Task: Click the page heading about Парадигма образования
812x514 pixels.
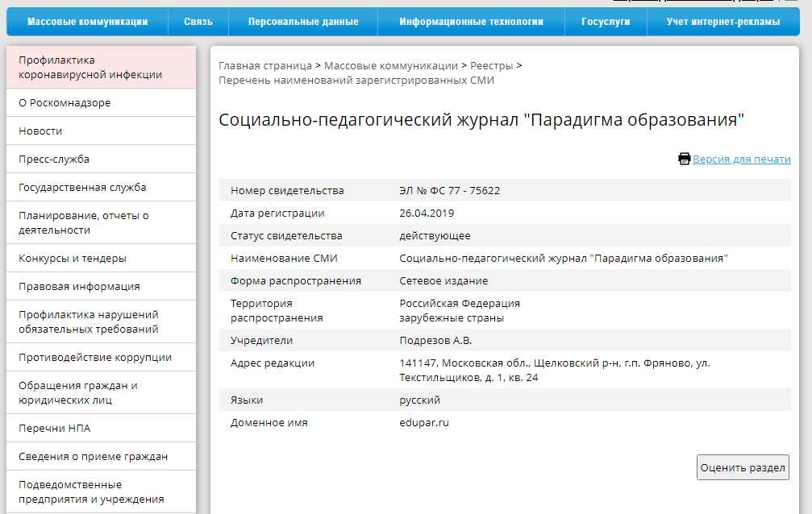Action: click(x=481, y=119)
